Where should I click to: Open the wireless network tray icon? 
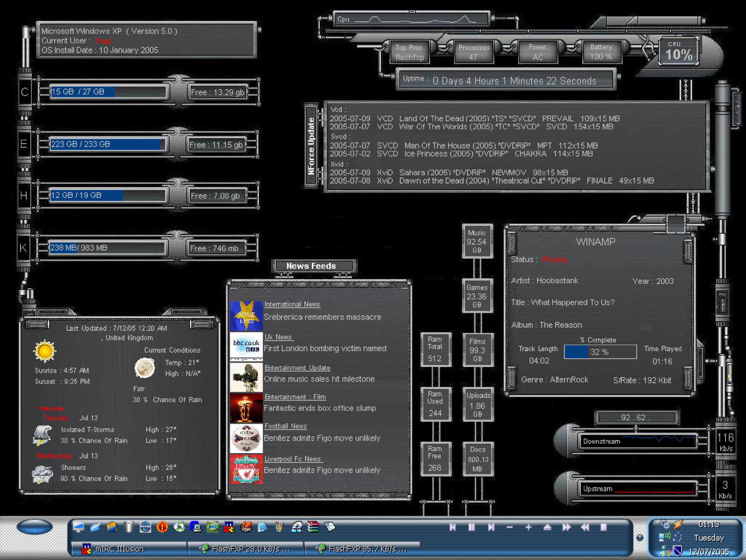tap(664, 537)
